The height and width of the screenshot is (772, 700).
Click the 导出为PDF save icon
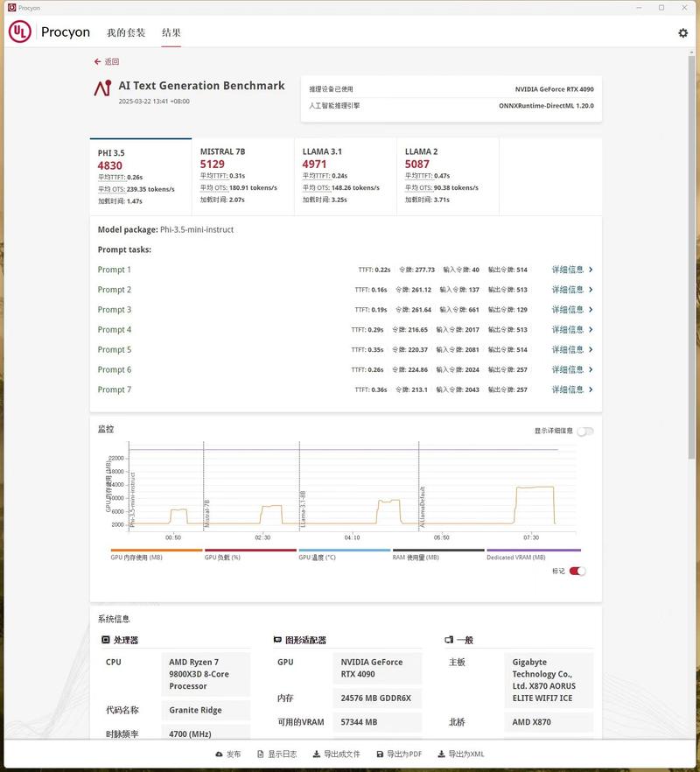click(380, 754)
